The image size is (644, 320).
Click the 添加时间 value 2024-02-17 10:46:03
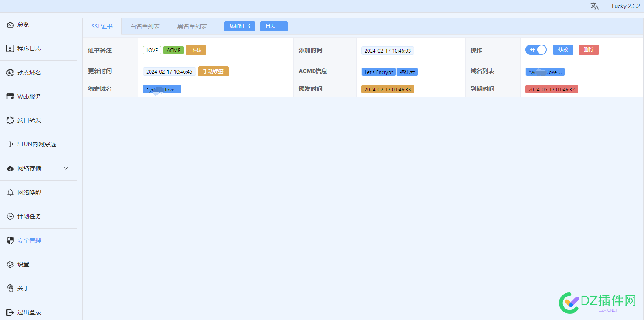388,51
